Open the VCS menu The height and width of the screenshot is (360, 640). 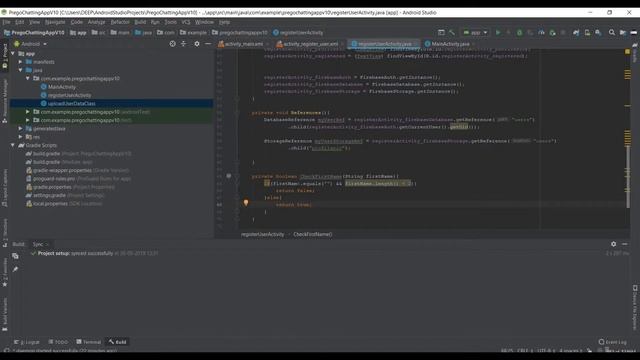coord(186,22)
